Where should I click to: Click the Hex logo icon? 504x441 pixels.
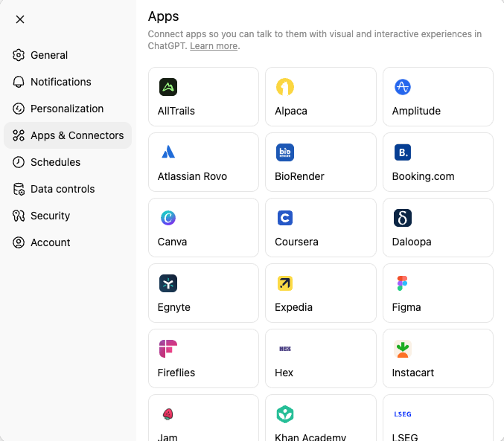click(285, 349)
